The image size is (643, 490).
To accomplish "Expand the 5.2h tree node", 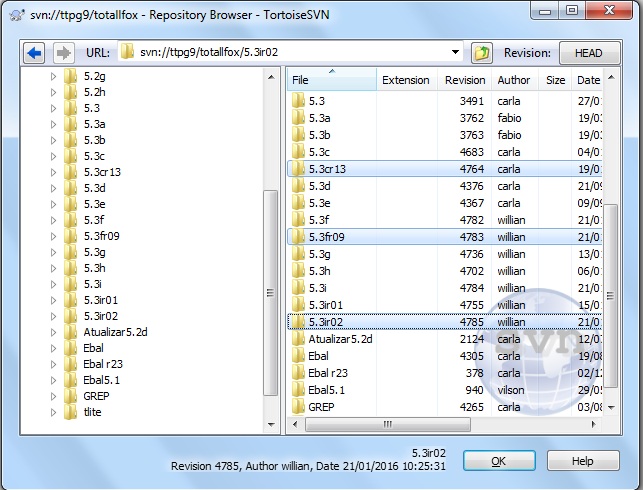I will point(53,92).
